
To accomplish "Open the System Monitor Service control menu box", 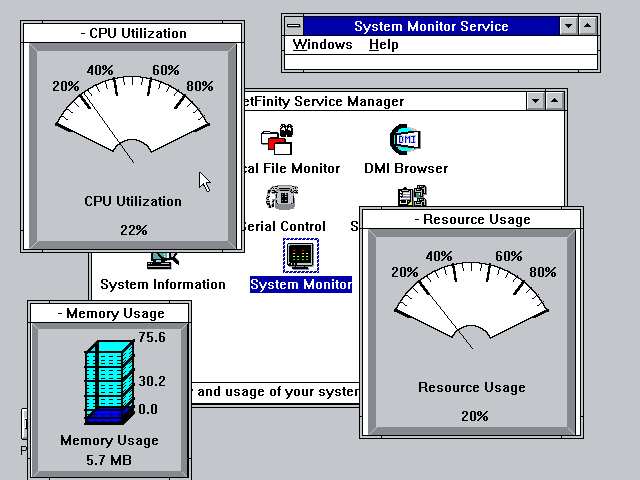I will 292,26.
